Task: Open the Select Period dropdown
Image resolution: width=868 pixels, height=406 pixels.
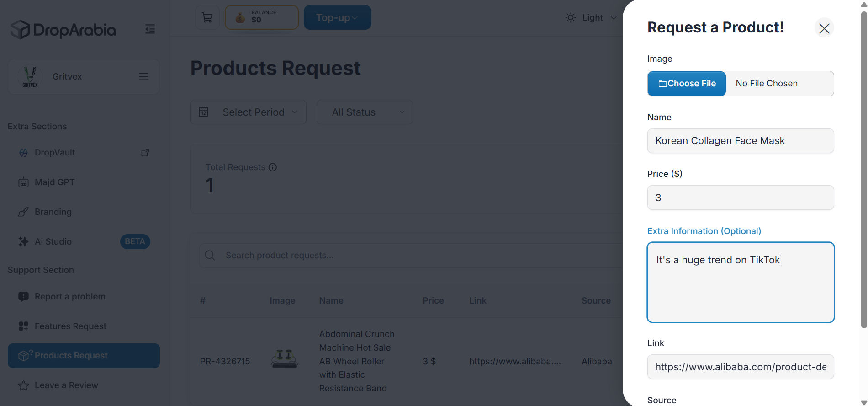Action: pos(248,112)
